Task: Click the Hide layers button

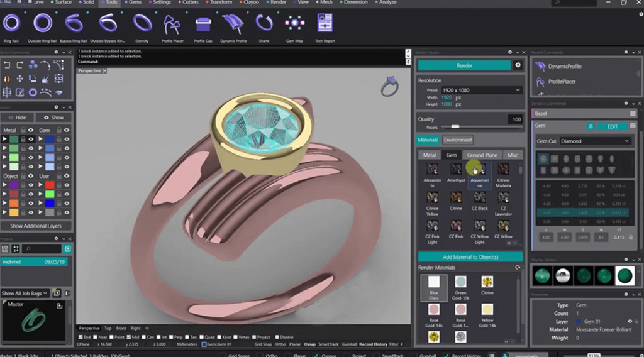Action: [17, 118]
